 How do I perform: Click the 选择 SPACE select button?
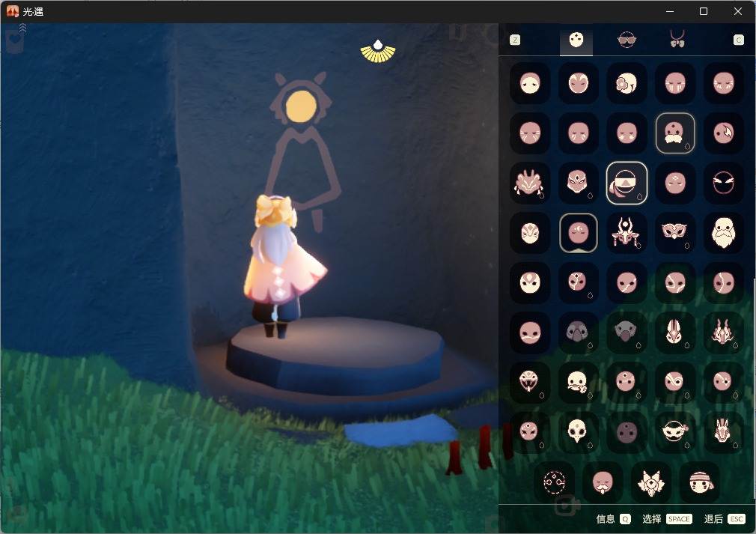(x=667, y=519)
